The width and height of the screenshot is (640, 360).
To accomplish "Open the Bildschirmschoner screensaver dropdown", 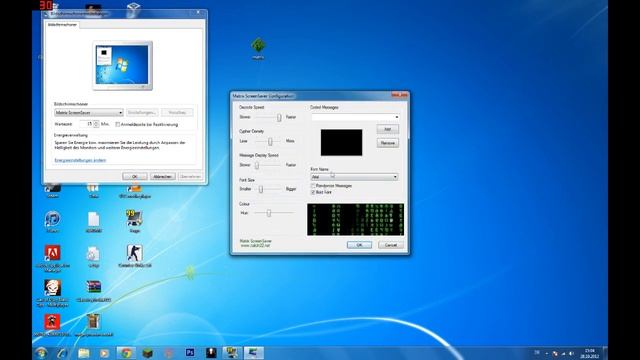I will tap(89, 112).
